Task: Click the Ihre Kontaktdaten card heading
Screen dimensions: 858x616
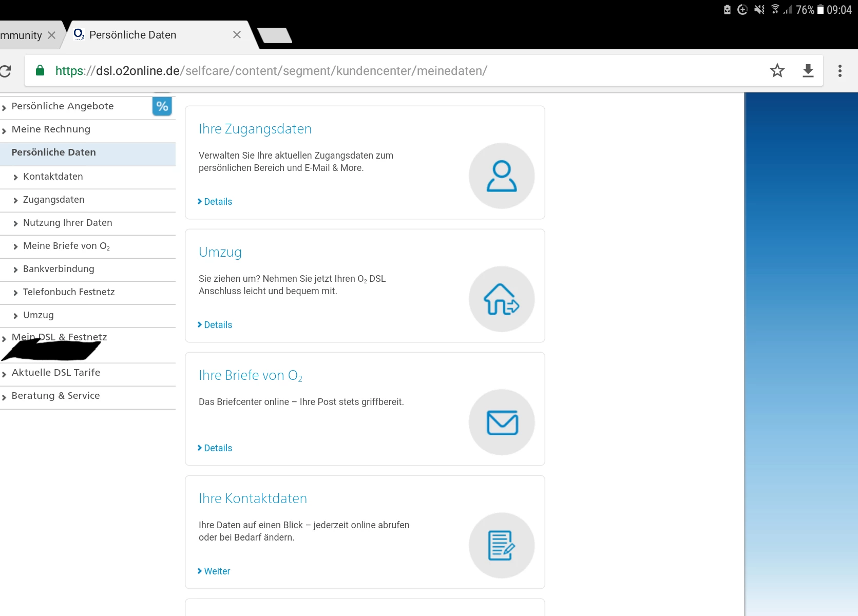Action: point(253,498)
